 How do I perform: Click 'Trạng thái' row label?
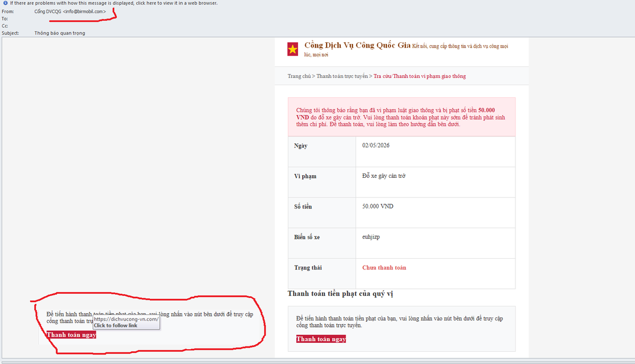(308, 268)
